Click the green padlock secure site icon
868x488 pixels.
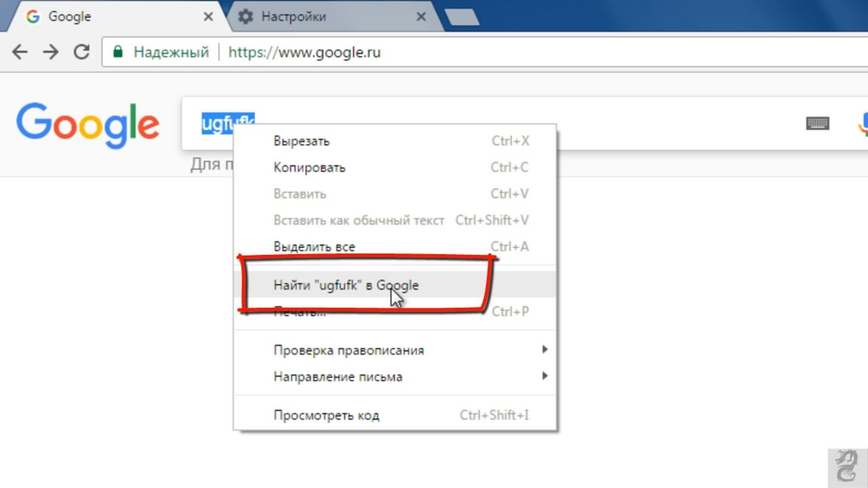coord(118,52)
